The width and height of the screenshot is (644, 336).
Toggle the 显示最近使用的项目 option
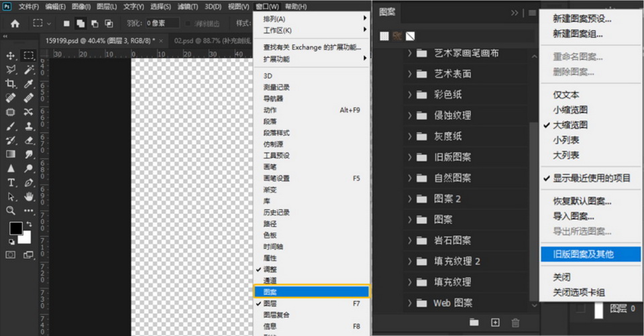(x=591, y=178)
